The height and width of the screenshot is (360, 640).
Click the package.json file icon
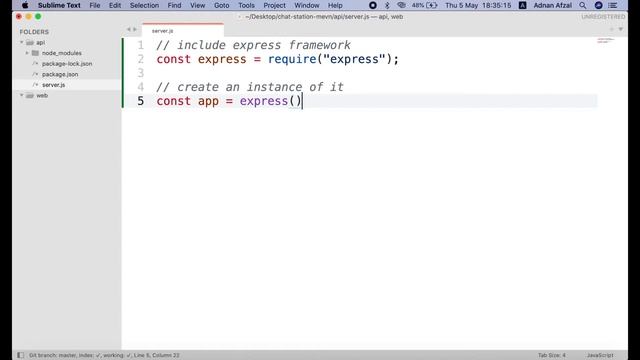click(x=36, y=74)
